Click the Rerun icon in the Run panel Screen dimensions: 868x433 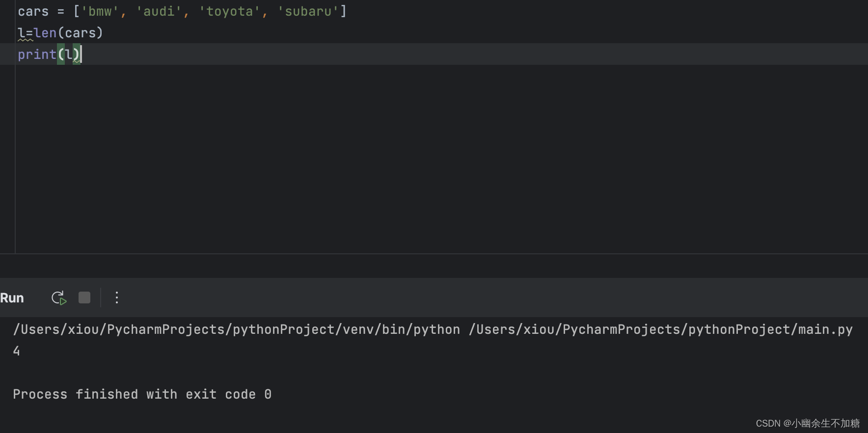coord(59,298)
